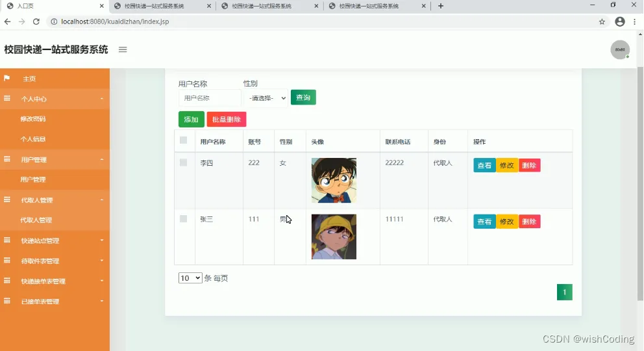Click grid icon next to 用户管理 section
Image resolution: width=644 pixels, height=351 pixels.
7,159
